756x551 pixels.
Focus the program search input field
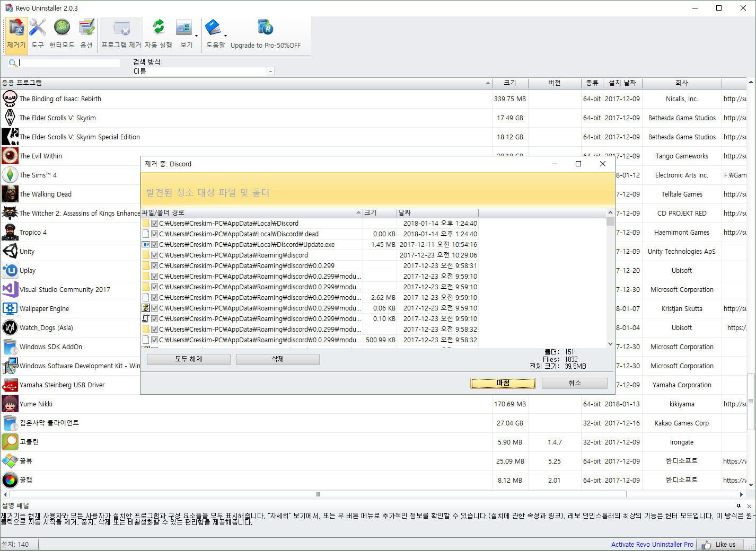(x=69, y=63)
